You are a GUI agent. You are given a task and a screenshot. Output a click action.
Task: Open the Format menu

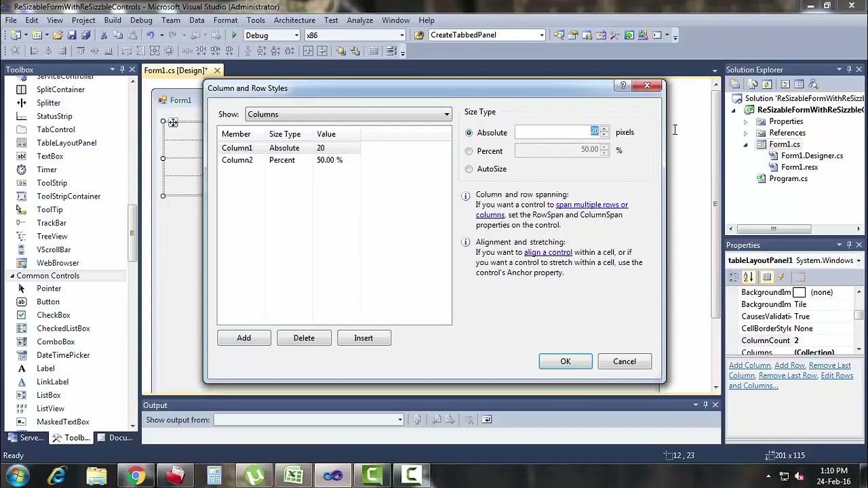pyautogui.click(x=225, y=20)
